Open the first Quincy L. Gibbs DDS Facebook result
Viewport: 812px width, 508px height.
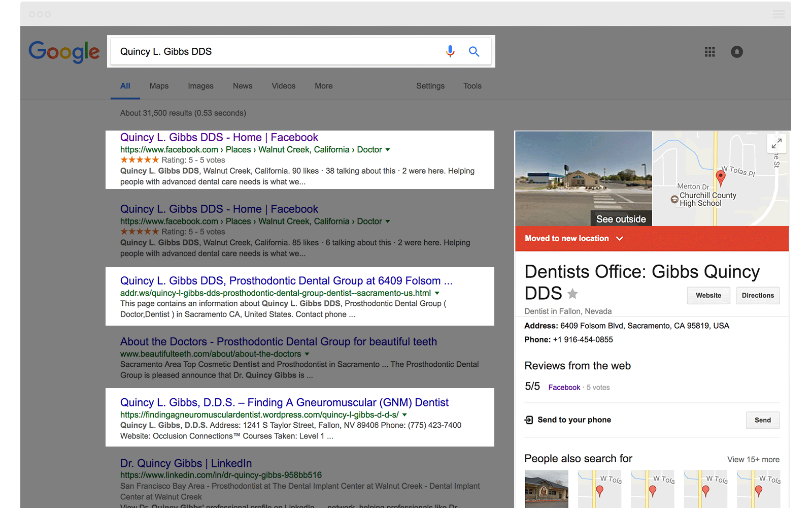point(219,138)
